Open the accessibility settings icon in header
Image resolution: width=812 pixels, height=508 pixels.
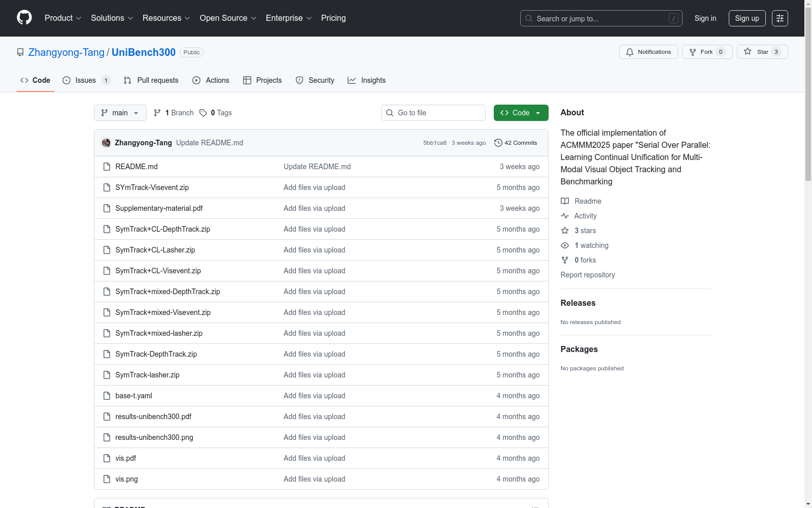pos(780,18)
